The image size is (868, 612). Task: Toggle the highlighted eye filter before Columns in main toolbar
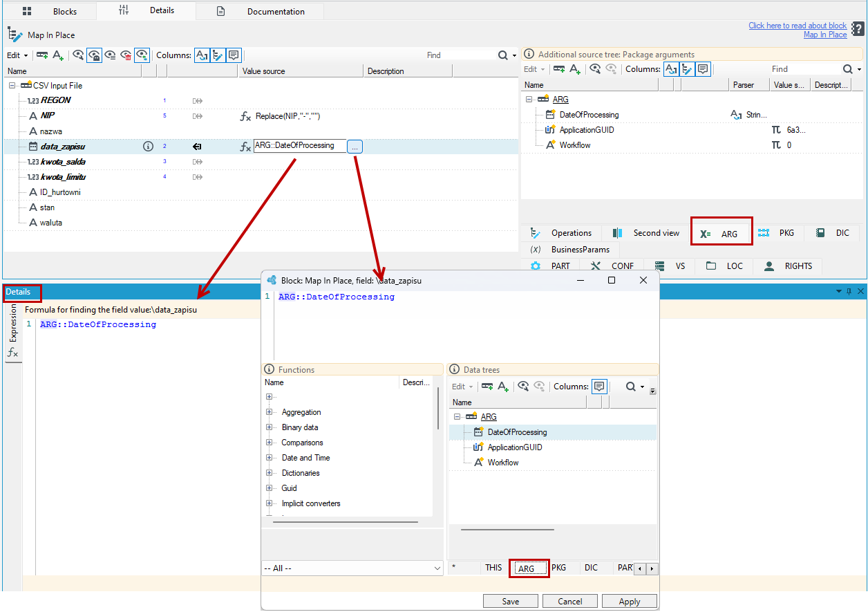tap(142, 55)
